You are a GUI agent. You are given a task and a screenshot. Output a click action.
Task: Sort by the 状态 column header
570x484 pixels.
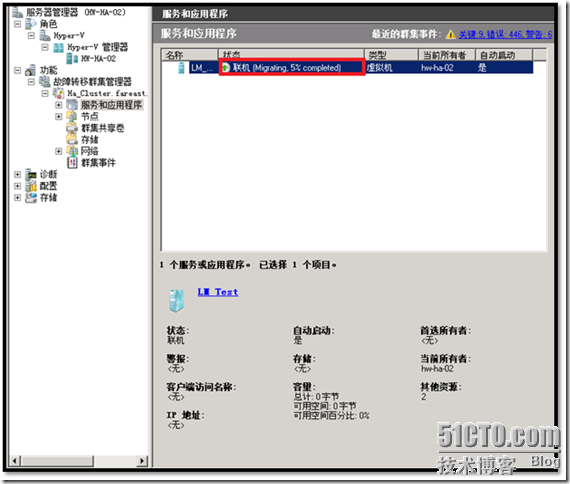click(x=291, y=55)
